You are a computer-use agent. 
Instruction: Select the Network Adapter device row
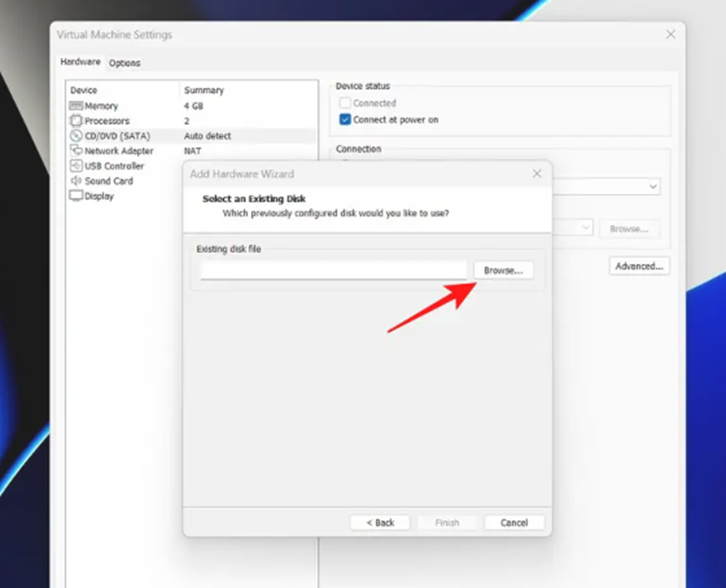point(192,151)
